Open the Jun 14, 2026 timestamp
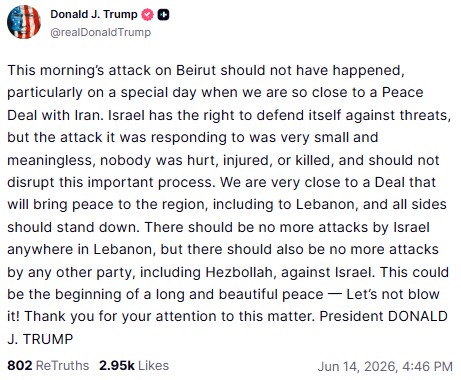Viewport: 461px width, 380px height. point(385,366)
